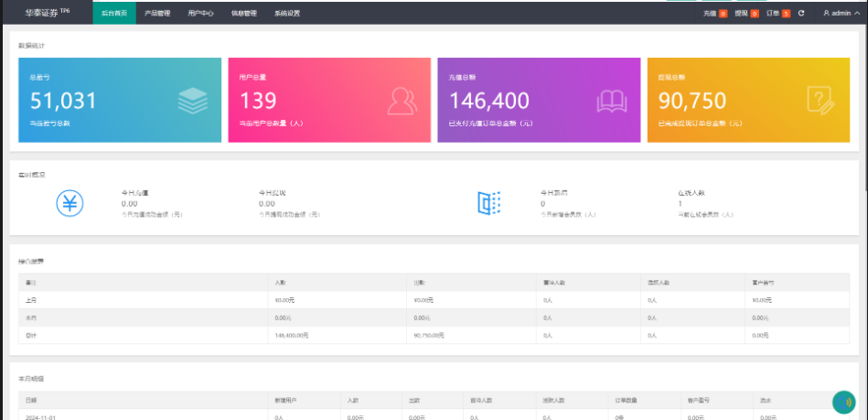Click the 今日提现 value 0.00
This screenshot has width=868, height=420.
pos(267,204)
